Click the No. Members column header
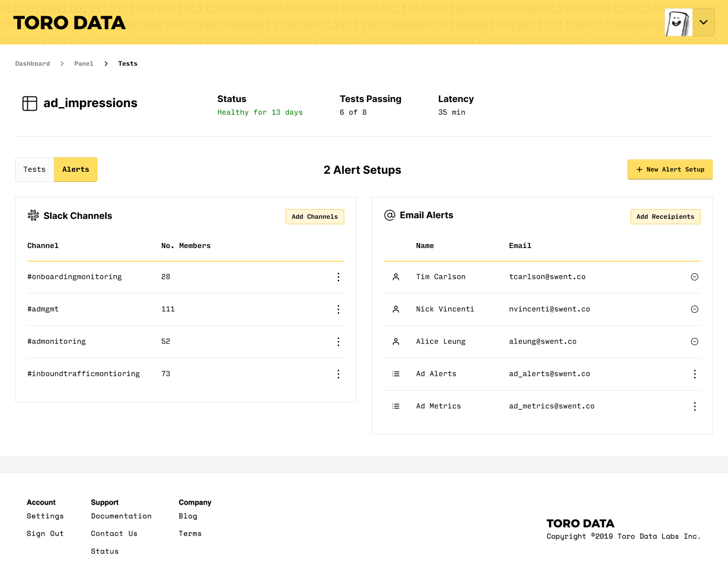This screenshot has width=728, height=586. click(x=186, y=246)
